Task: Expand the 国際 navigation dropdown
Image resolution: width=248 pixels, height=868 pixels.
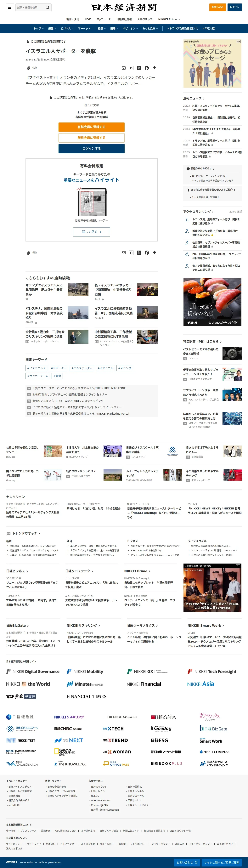Action: point(114,29)
